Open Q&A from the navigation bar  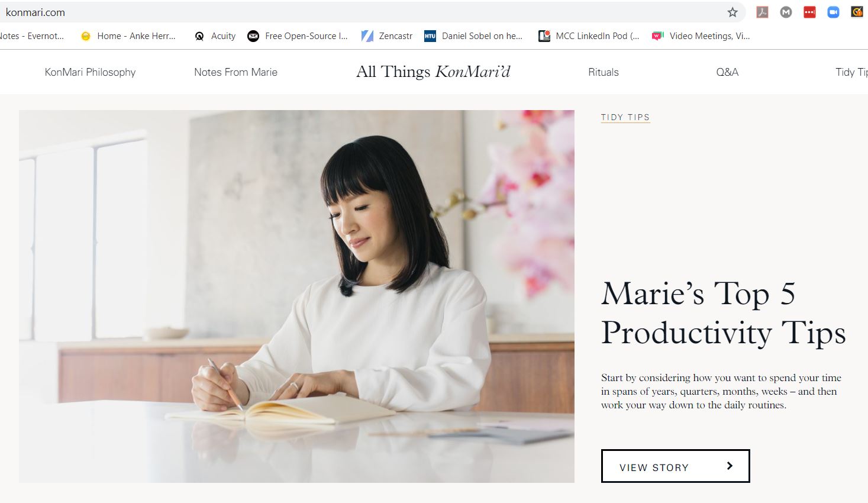pyautogui.click(x=727, y=72)
